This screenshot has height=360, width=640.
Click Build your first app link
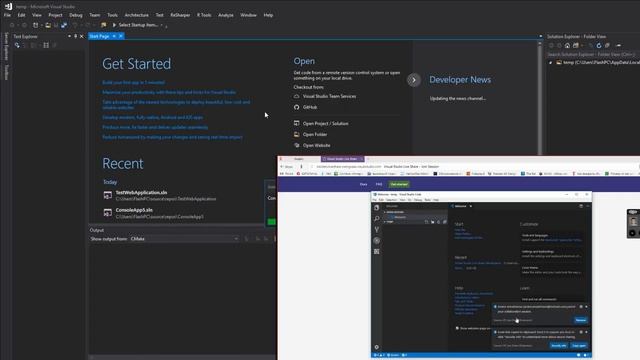(x=133, y=82)
